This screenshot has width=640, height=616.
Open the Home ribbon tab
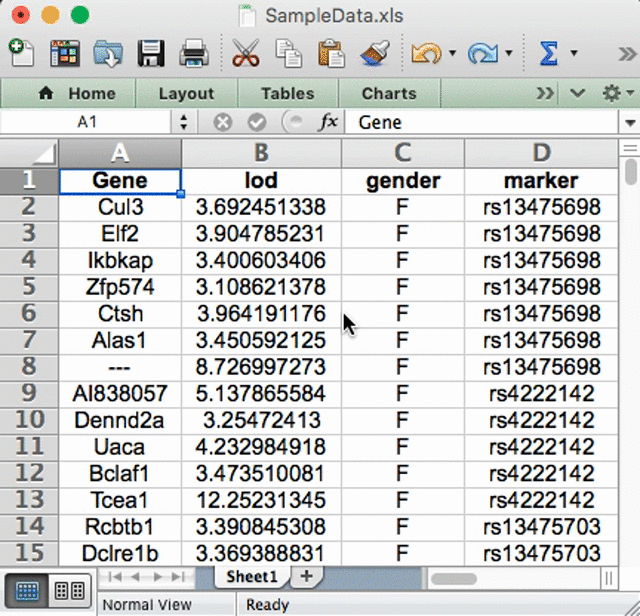77,93
